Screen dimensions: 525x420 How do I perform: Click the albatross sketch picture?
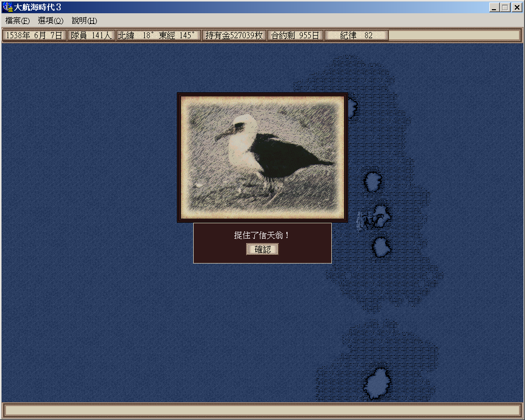point(262,157)
